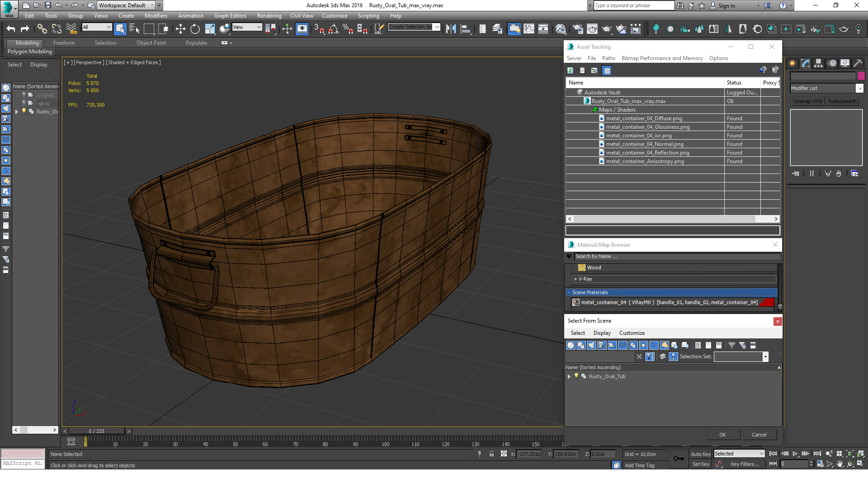Open Key Filters settings
The height and width of the screenshot is (488, 868).
(745, 464)
